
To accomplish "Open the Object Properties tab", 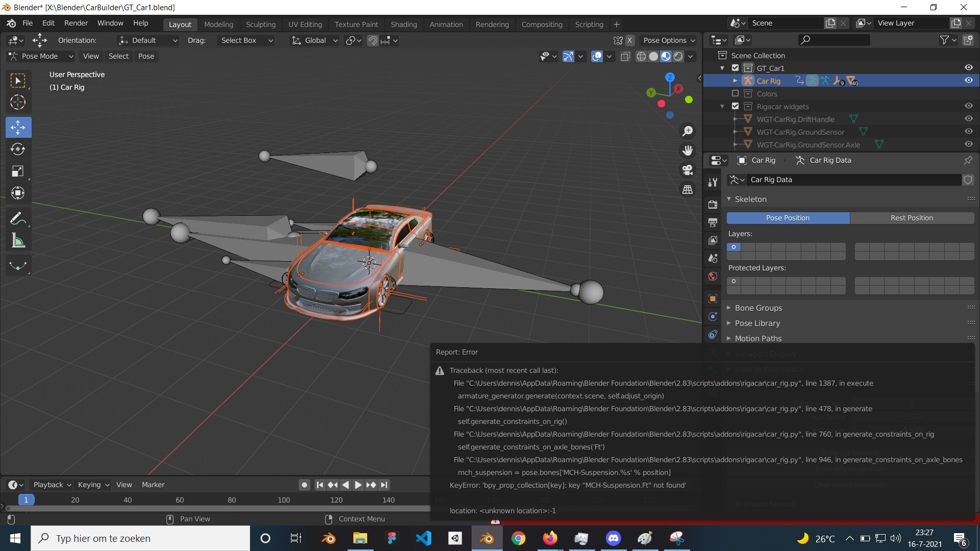I will tap(713, 299).
